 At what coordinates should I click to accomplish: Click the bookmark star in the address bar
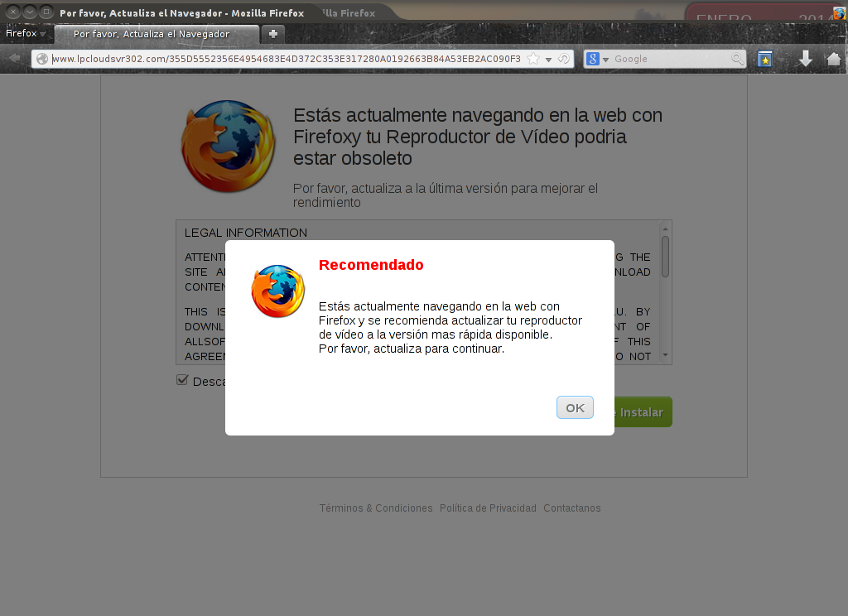[534, 59]
